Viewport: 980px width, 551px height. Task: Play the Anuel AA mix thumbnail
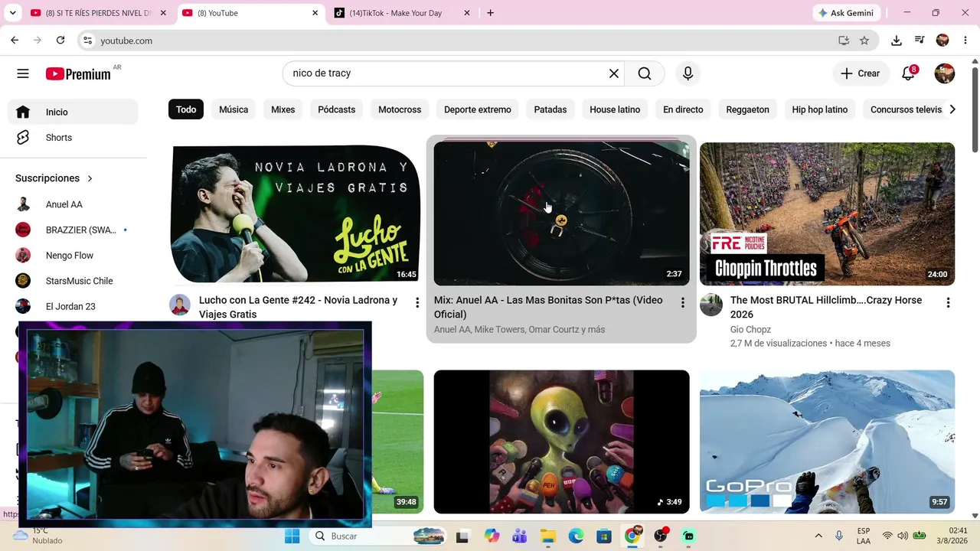pos(561,214)
